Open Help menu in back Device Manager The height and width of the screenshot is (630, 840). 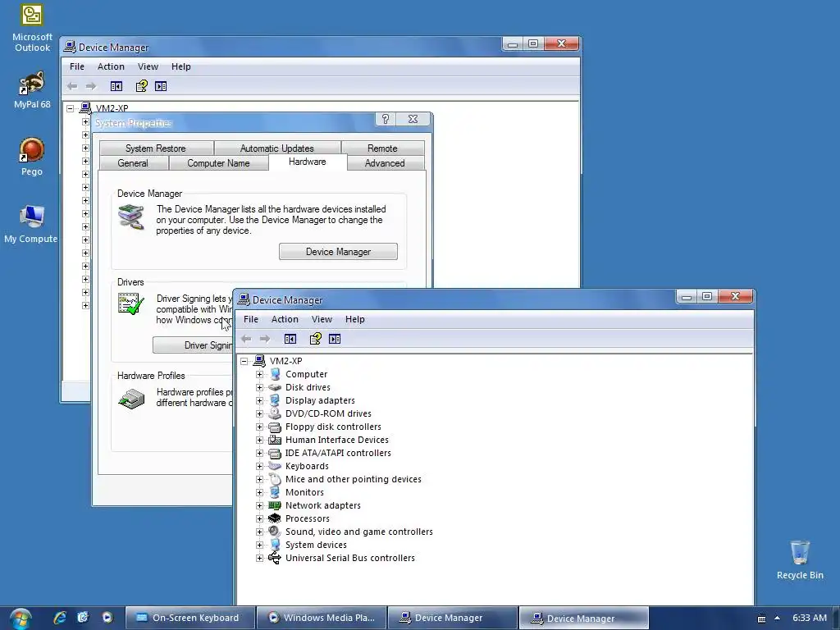pyautogui.click(x=181, y=66)
